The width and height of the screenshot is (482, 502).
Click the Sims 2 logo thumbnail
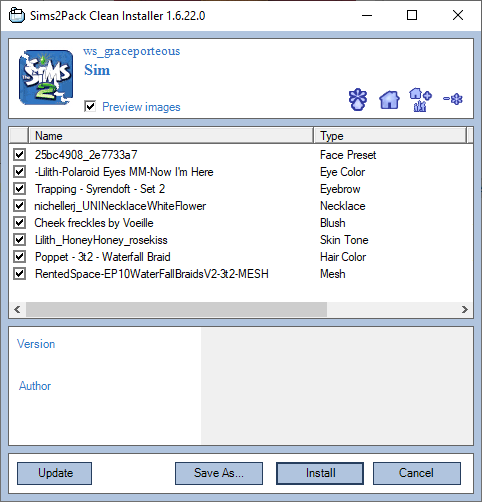tap(46, 78)
